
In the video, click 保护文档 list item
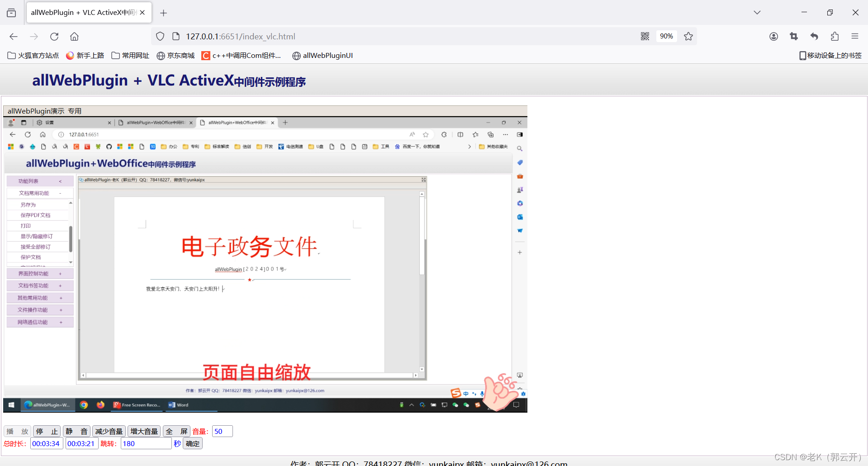pos(30,257)
